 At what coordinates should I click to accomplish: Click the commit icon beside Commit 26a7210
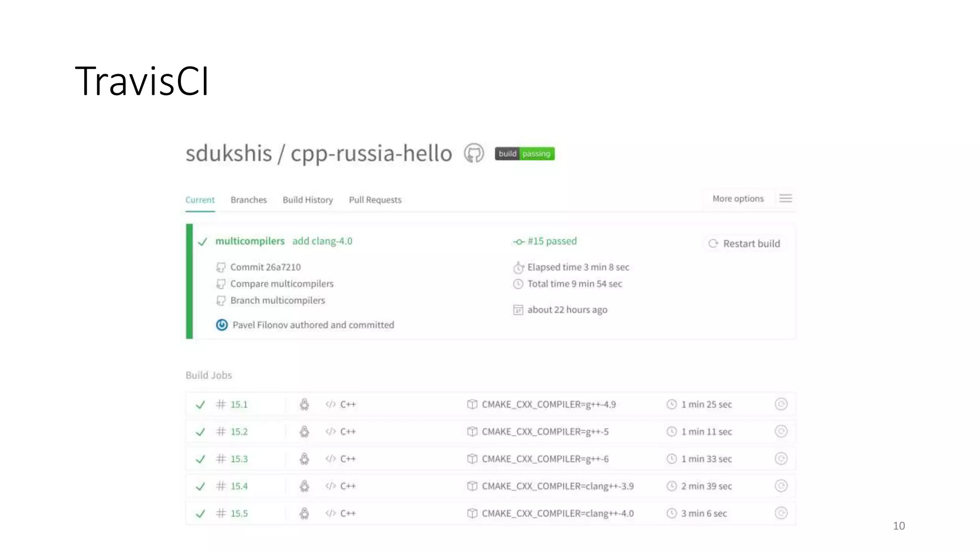click(x=221, y=267)
